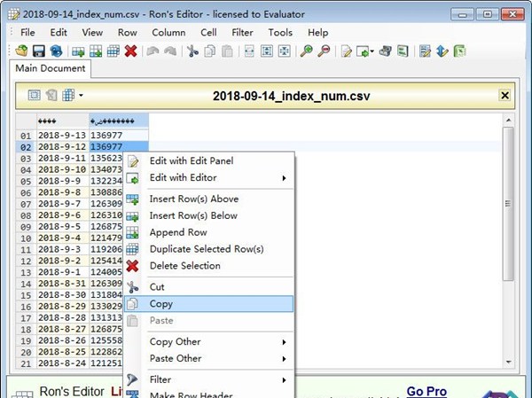Click the scissors Cut icon in toolbar
The image size is (532, 398).
pos(192,51)
